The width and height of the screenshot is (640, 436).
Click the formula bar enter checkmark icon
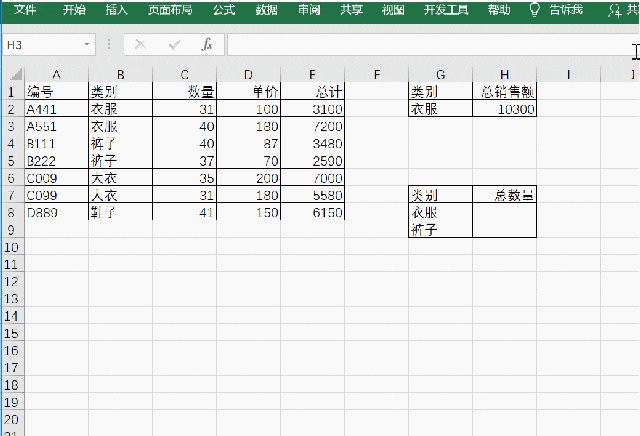[x=174, y=44]
